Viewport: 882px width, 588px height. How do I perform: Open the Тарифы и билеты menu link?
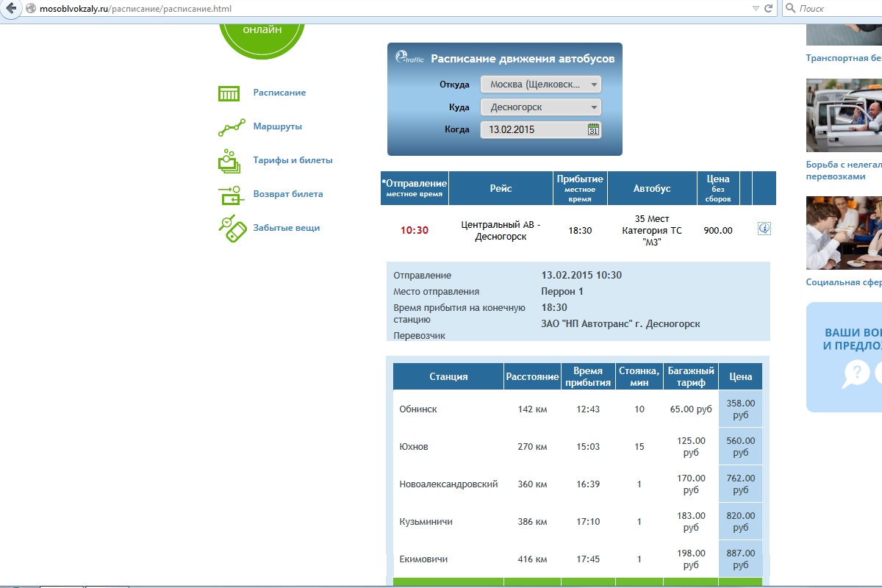pyautogui.click(x=293, y=160)
